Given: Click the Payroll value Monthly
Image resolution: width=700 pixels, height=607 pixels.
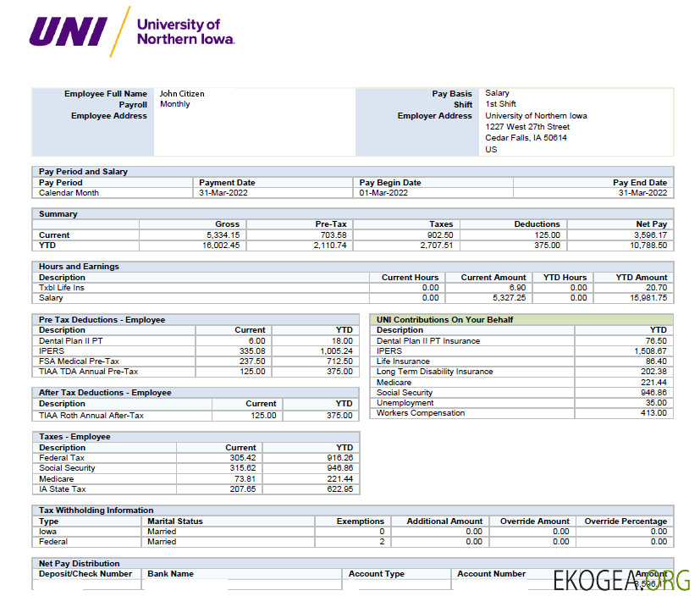Looking at the screenshot, I should coord(174,104).
